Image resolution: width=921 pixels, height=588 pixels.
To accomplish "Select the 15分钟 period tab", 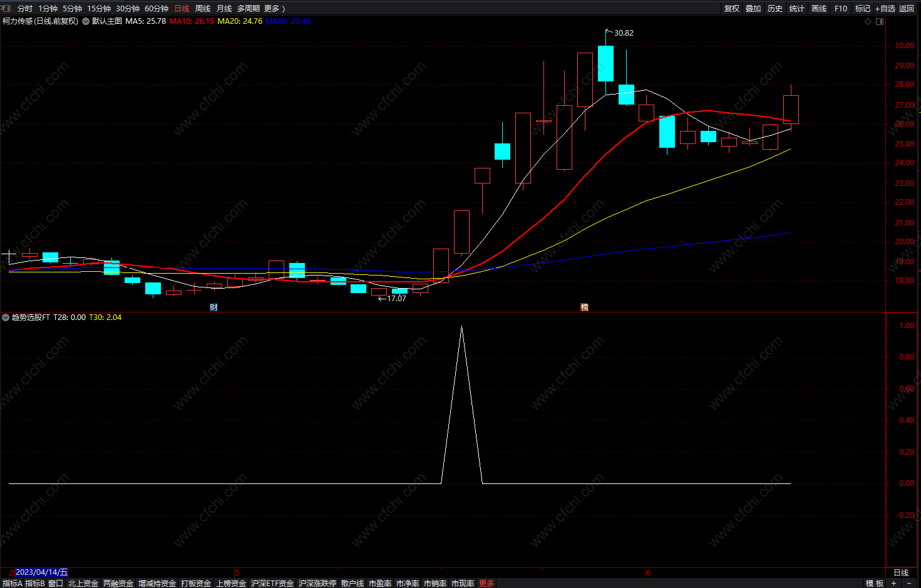I will point(99,8).
